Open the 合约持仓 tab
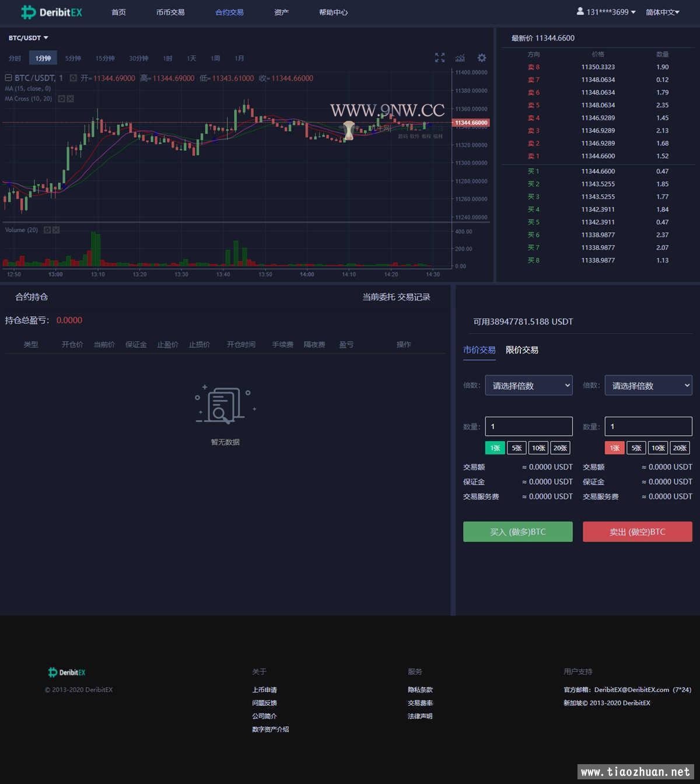Viewport: 700px width, 784px height. click(32, 297)
